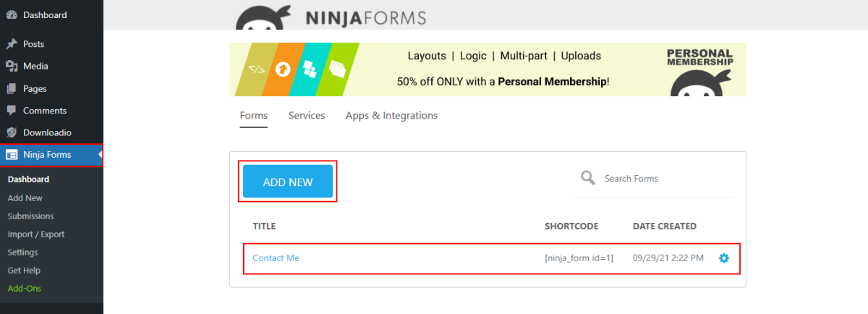Click the orange upload arrow banner icon
Viewport: 868px width, 314px height.
click(x=283, y=69)
